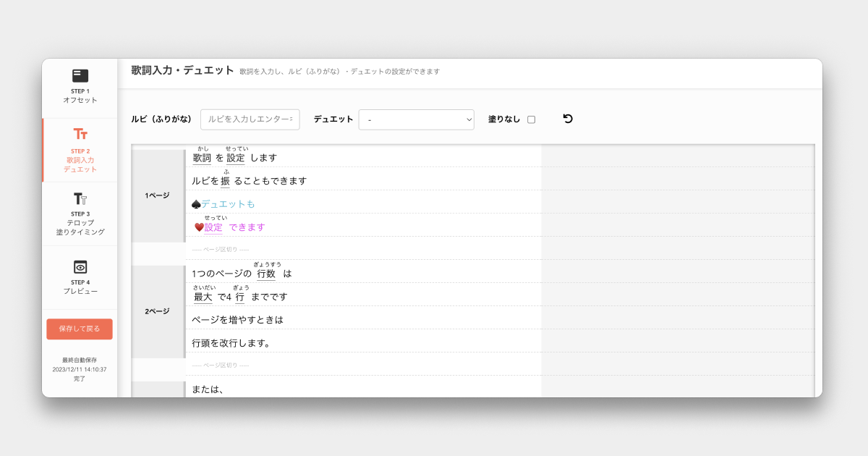Image resolution: width=868 pixels, height=456 pixels.
Task: Click the first ページ区切り divider
Action: click(221, 250)
